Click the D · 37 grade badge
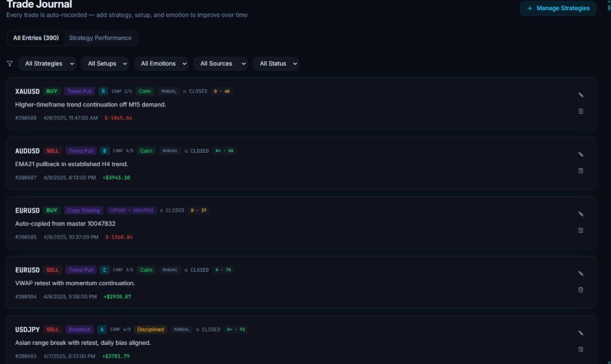This screenshot has width=611, height=364. [199, 211]
